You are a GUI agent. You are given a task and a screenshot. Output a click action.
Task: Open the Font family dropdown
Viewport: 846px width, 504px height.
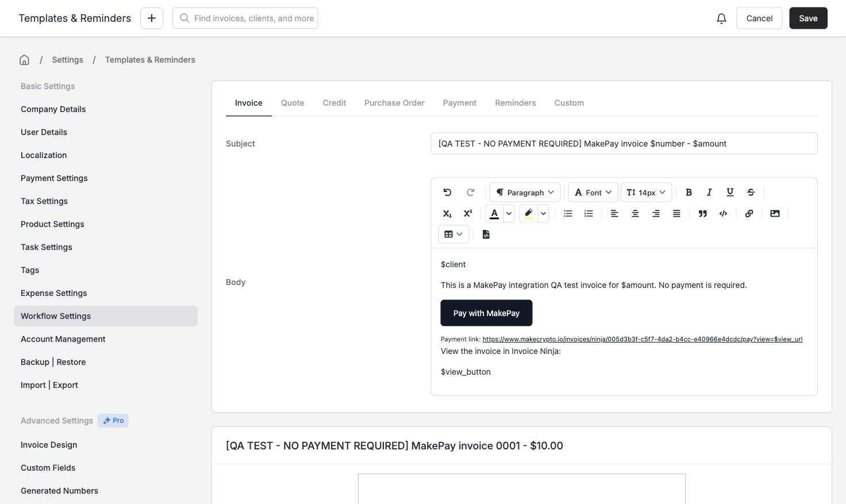coord(593,193)
